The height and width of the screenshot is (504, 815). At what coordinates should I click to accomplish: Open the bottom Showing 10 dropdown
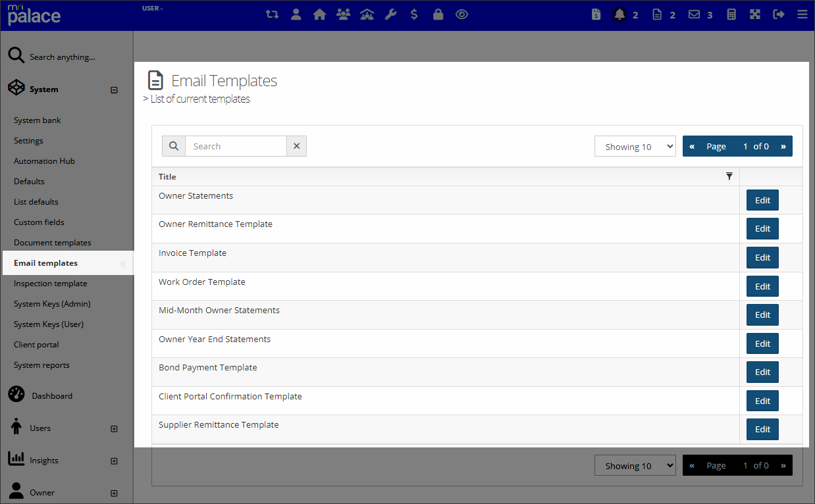pyautogui.click(x=635, y=465)
